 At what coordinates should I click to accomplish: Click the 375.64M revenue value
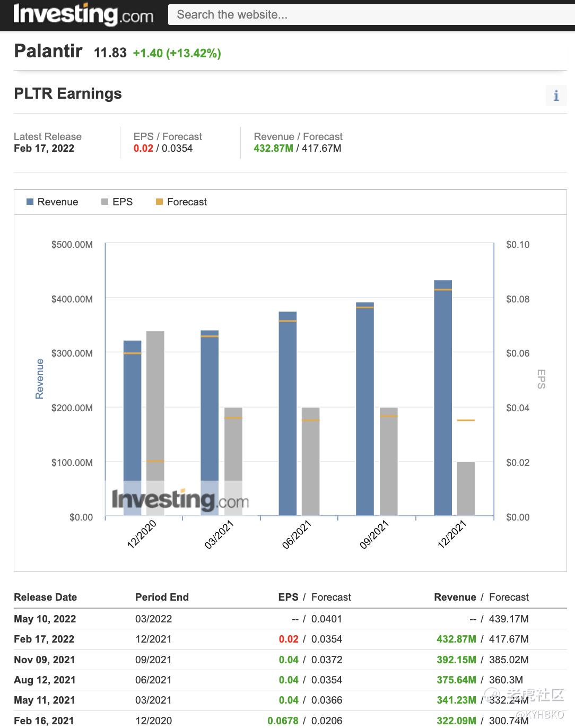pyautogui.click(x=456, y=680)
